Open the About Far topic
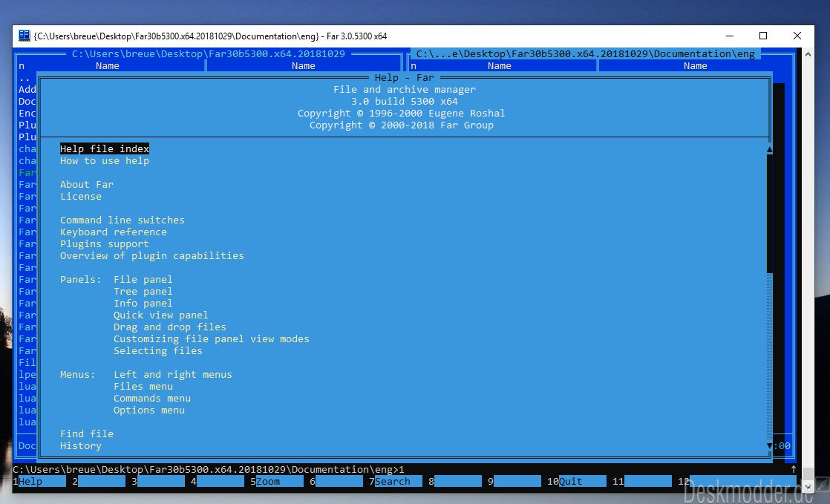This screenshot has height=504, width=830. pos(87,184)
